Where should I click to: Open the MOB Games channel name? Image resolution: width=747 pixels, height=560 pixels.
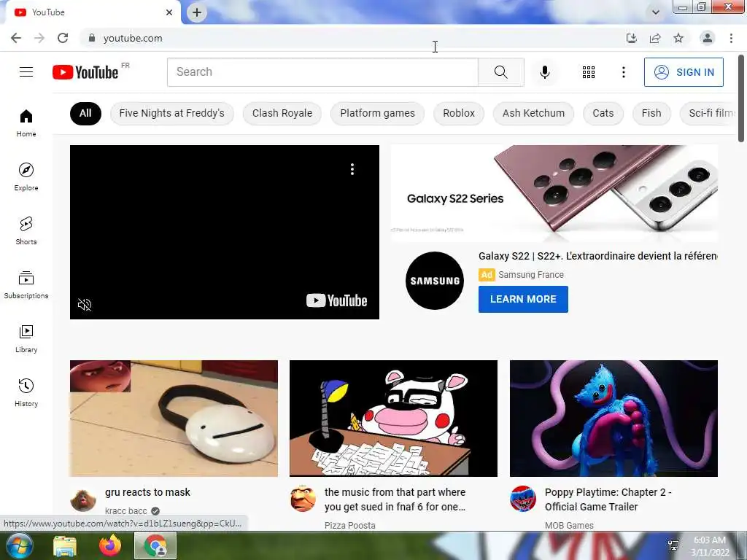pyautogui.click(x=569, y=525)
